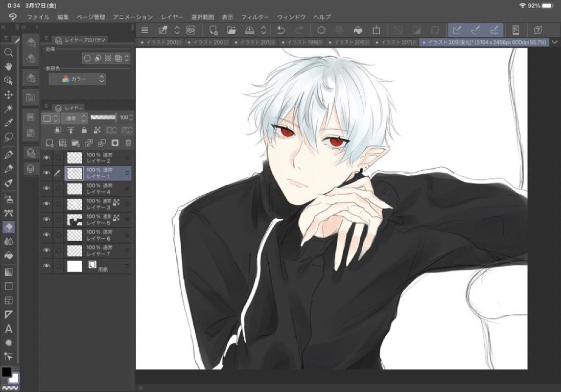Image resolution: width=561 pixels, height=392 pixels.
Task: Click the layer opacity slider
Action: [x=103, y=118]
